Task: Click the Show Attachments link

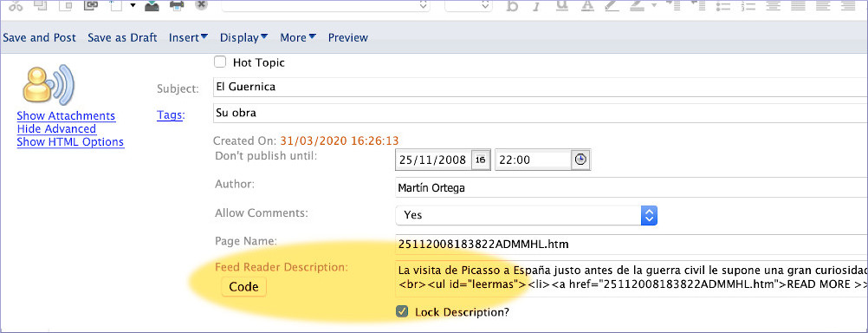Action: [x=66, y=116]
